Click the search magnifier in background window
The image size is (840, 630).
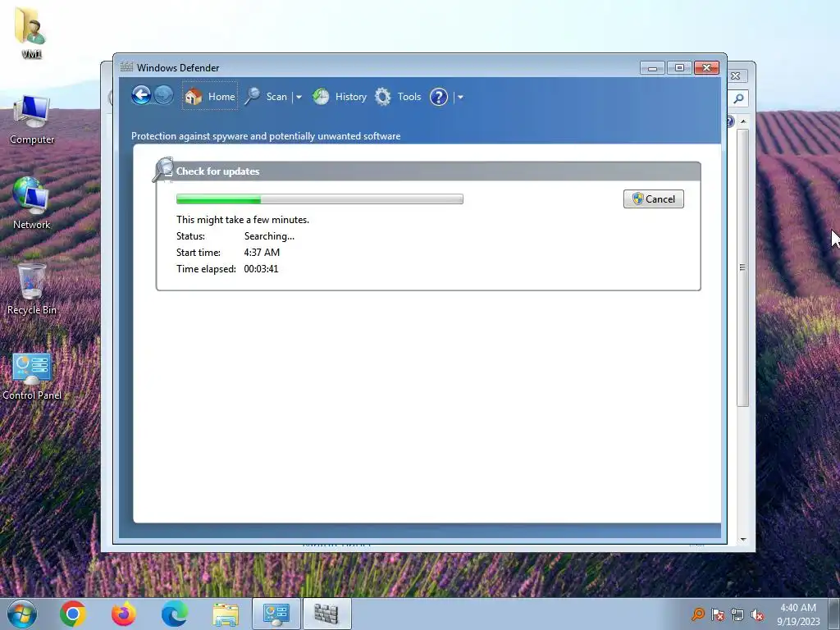pos(738,98)
